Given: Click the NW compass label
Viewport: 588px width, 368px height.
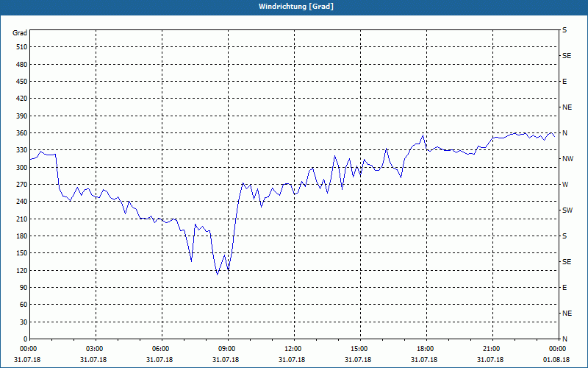Looking at the screenshot, I should (x=567, y=159).
